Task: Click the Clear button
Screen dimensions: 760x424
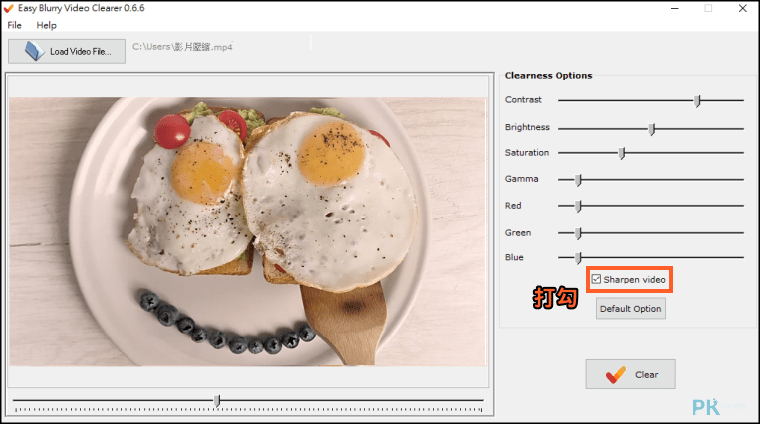Action: point(630,374)
